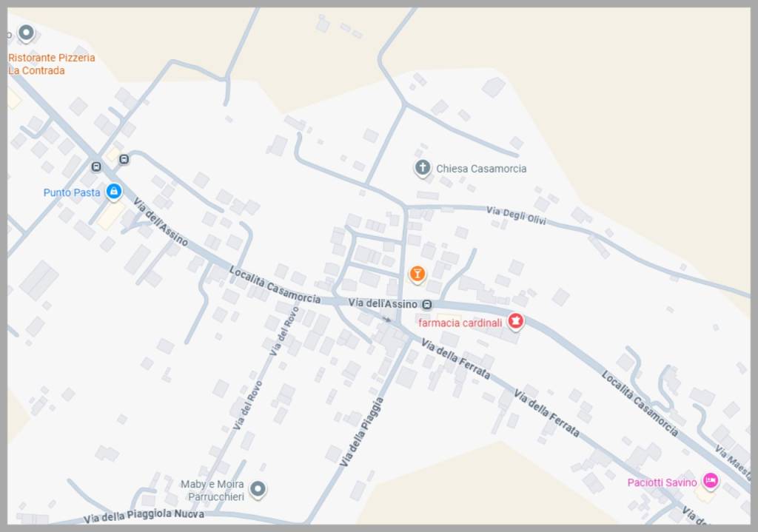758x532 pixels.
Task: Open the Paciotti Savino place label
Action: coord(662,482)
